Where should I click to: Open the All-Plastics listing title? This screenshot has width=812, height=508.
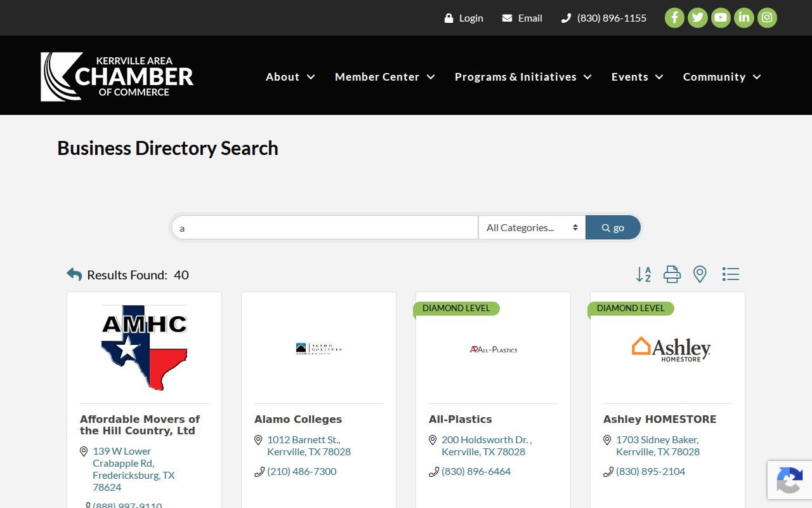pyautogui.click(x=461, y=419)
